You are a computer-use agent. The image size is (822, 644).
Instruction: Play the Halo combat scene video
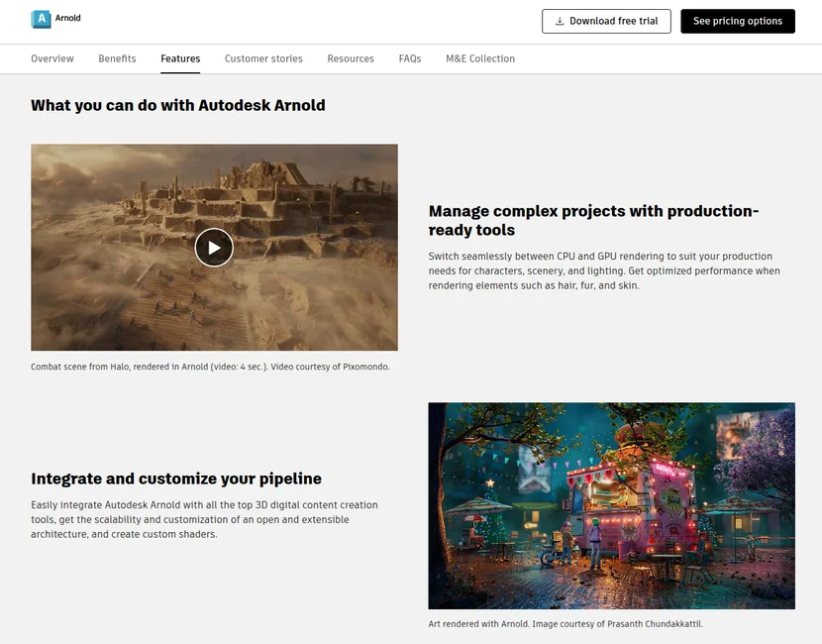pos(214,248)
